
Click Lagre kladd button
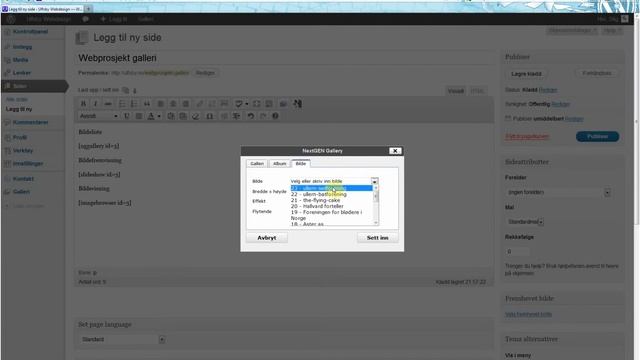(526, 74)
